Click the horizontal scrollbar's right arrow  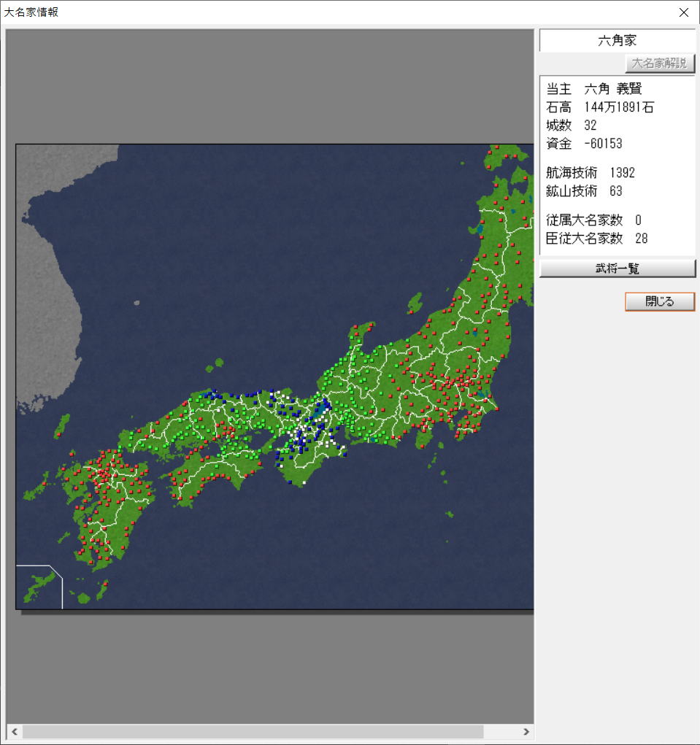526,731
